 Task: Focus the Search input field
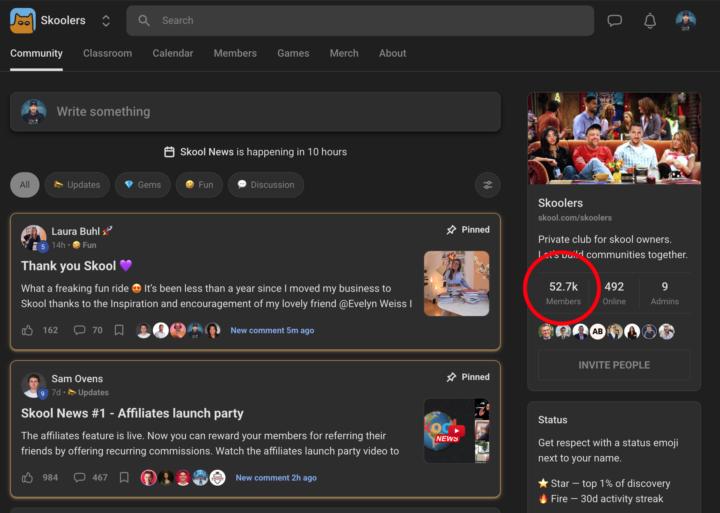coord(360,21)
